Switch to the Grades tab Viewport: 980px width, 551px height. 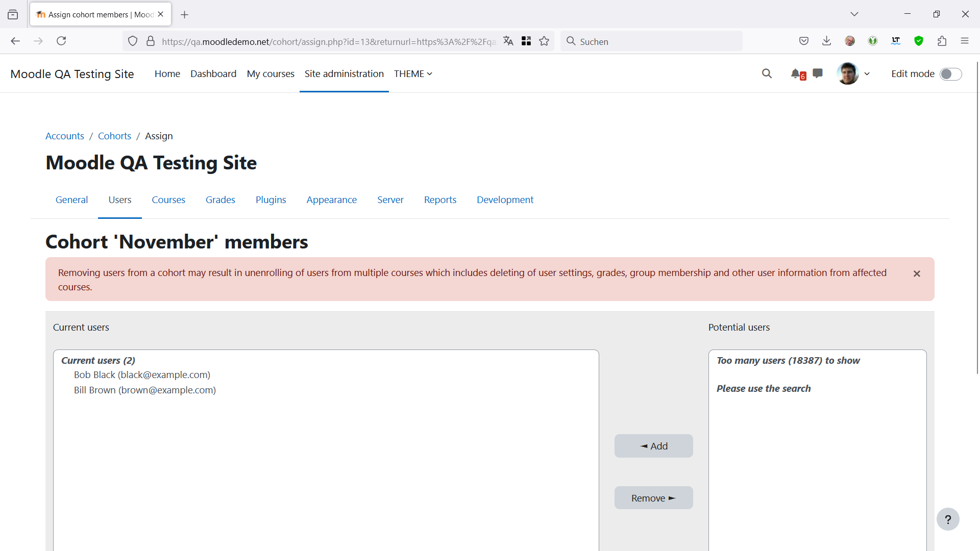tap(220, 200)
